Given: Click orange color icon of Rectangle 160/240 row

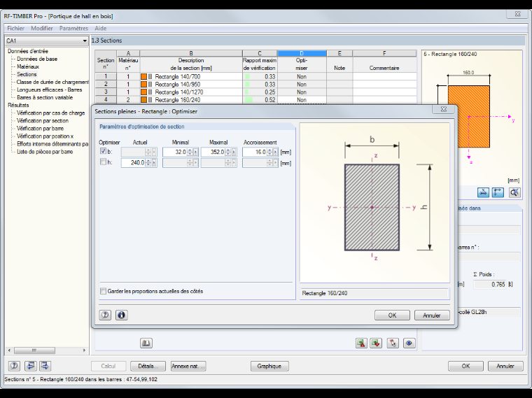Looking at the screenshot, I should pyautogui.click(x=144, y=99).
